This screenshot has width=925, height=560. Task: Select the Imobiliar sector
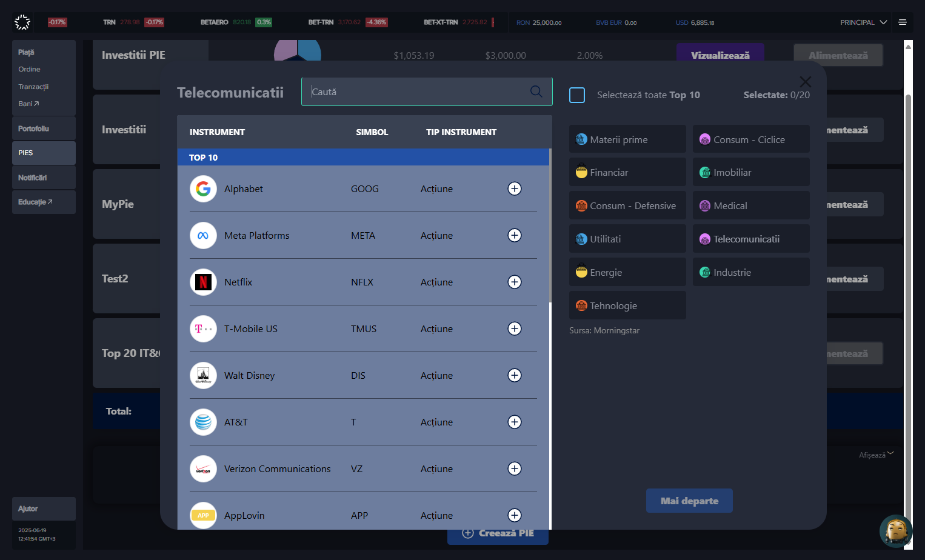[x=751, y=172]
